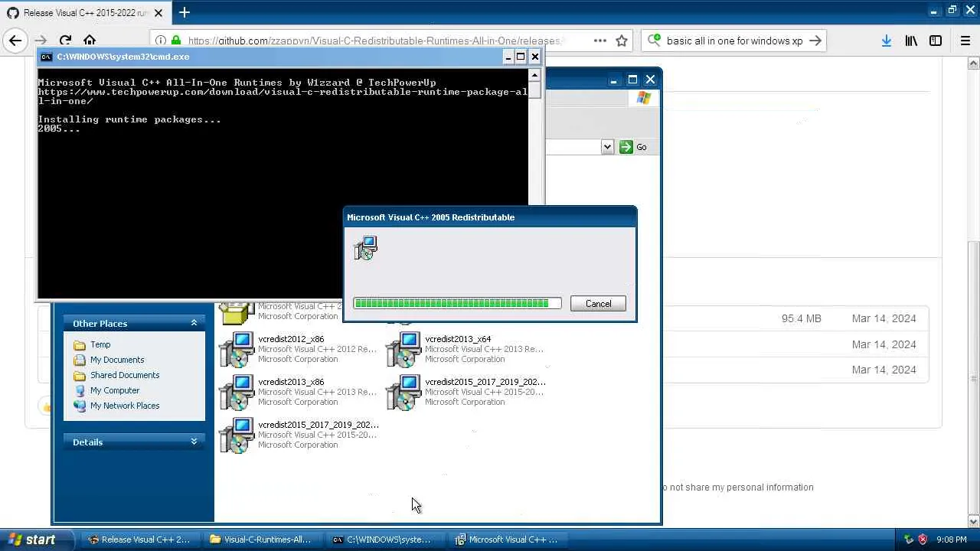Switch to Visual-C-Runtimes-All folder taskbar item
980x551 pixels.
pos(261,540)
